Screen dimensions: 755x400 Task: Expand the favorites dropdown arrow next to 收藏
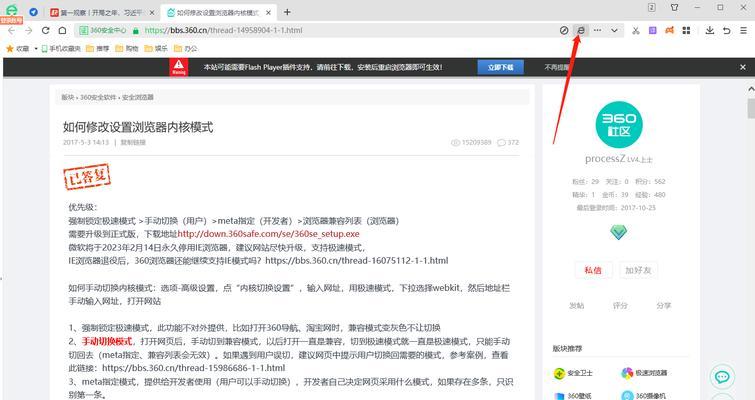[36, 49]
